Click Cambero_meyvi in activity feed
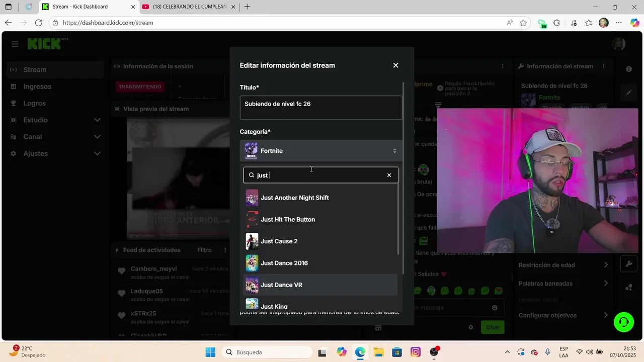The height and width of the screenshot is (362, 644). [x=153, y=269]
